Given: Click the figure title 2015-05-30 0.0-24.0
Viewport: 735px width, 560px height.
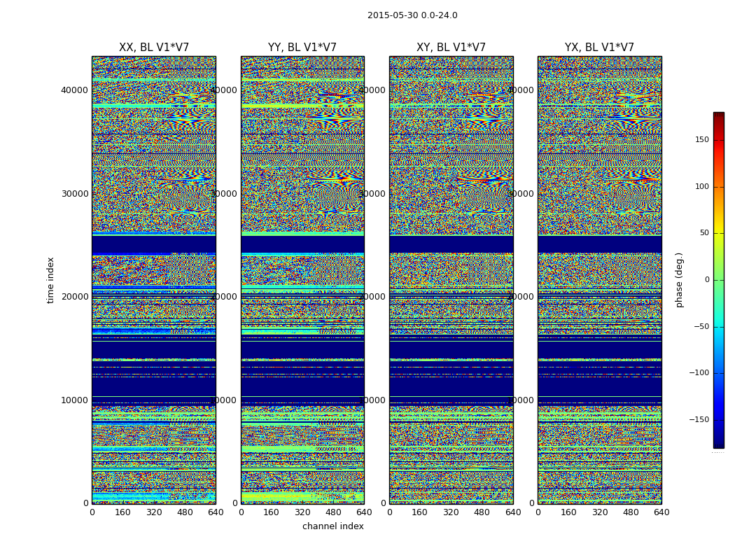Looking at the screenshot, I should 412,15.
